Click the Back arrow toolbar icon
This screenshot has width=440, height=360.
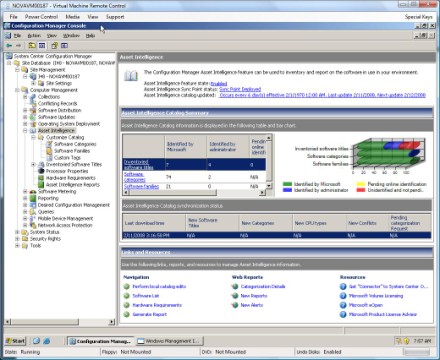9,45
